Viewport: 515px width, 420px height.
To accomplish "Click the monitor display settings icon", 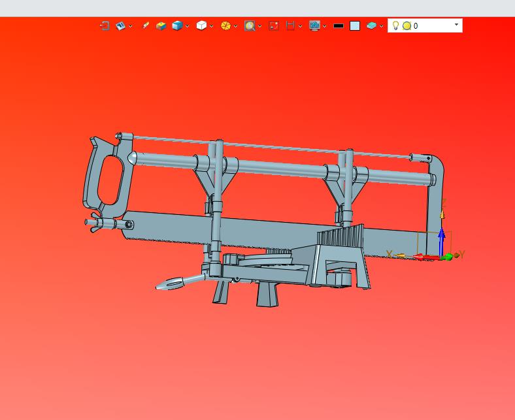I will 314,25.
